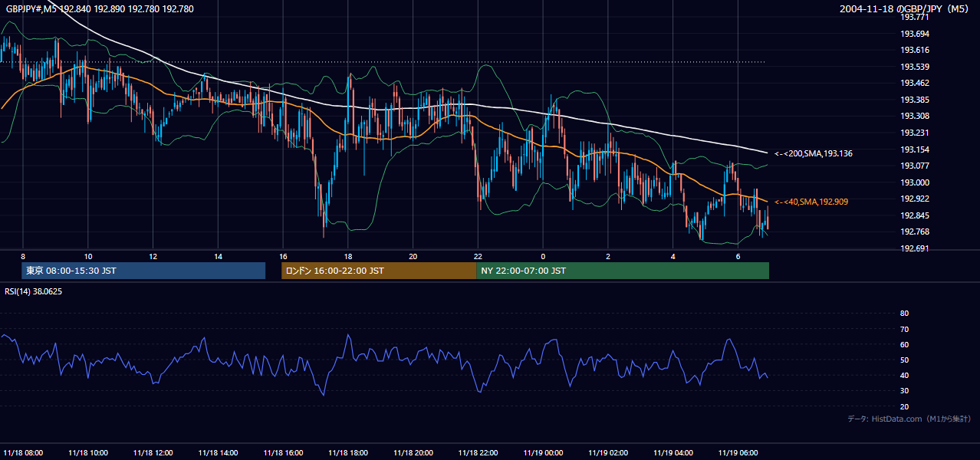Click price axis value 192.768

point(915,232)
